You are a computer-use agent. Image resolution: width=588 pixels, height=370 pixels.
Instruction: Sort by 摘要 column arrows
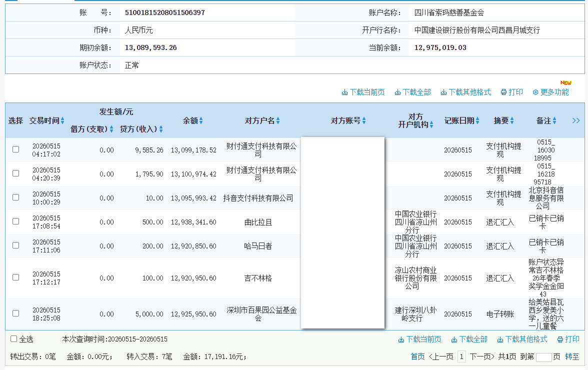pos(512,120)
